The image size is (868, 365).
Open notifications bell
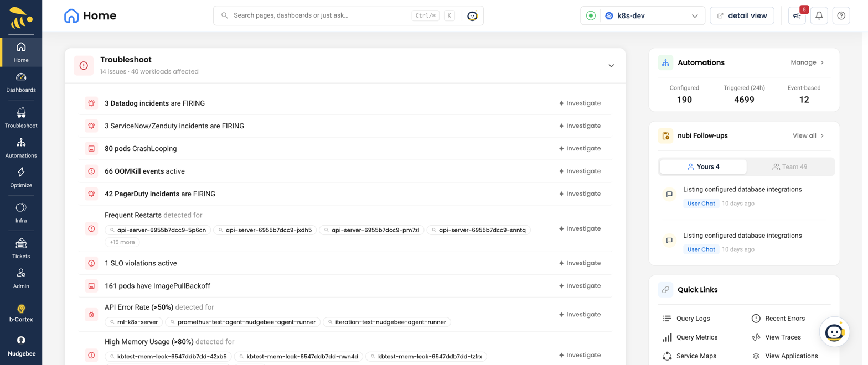coord(819,15)
